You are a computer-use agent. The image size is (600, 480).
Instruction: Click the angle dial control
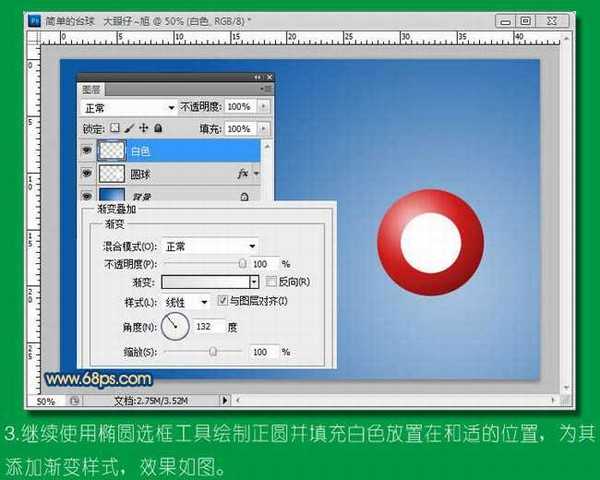coord(175,325)
